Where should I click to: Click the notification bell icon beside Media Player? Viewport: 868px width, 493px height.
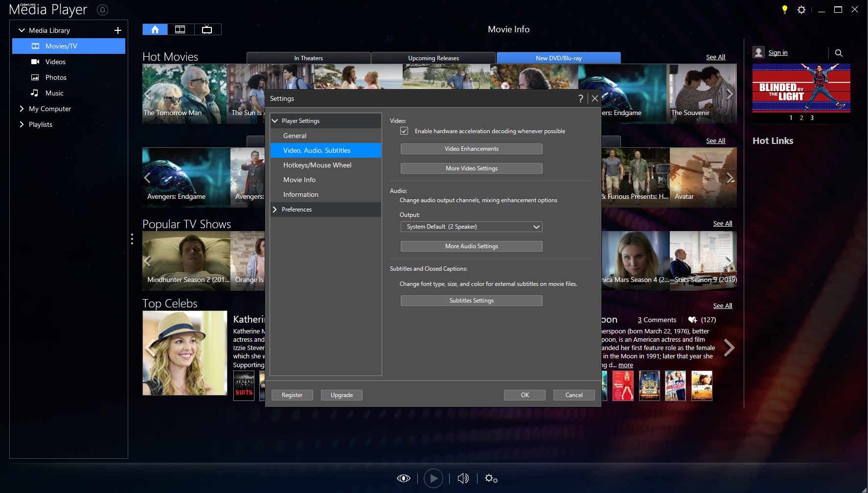(x=102, y=10)
